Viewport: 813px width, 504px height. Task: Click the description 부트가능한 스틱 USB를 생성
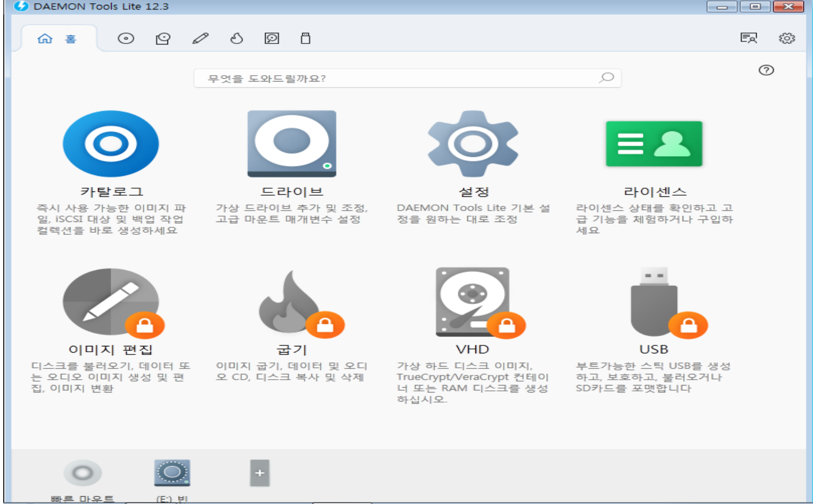click(x=653, y=377)
